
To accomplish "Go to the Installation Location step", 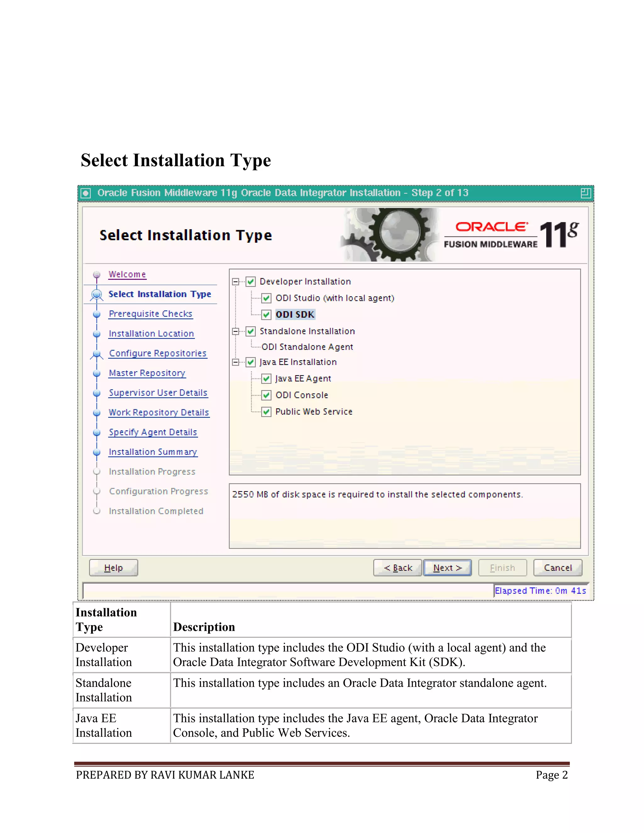I will point(151,334).
